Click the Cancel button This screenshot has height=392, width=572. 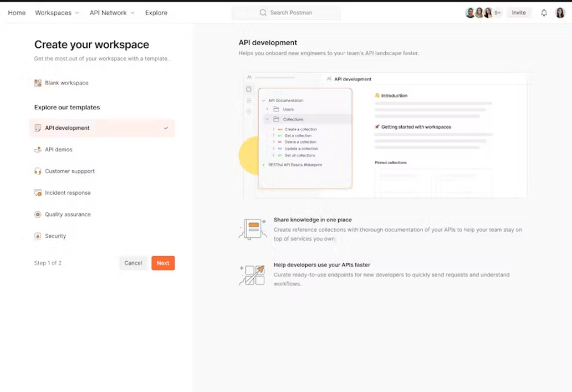[x=133, y=263]
